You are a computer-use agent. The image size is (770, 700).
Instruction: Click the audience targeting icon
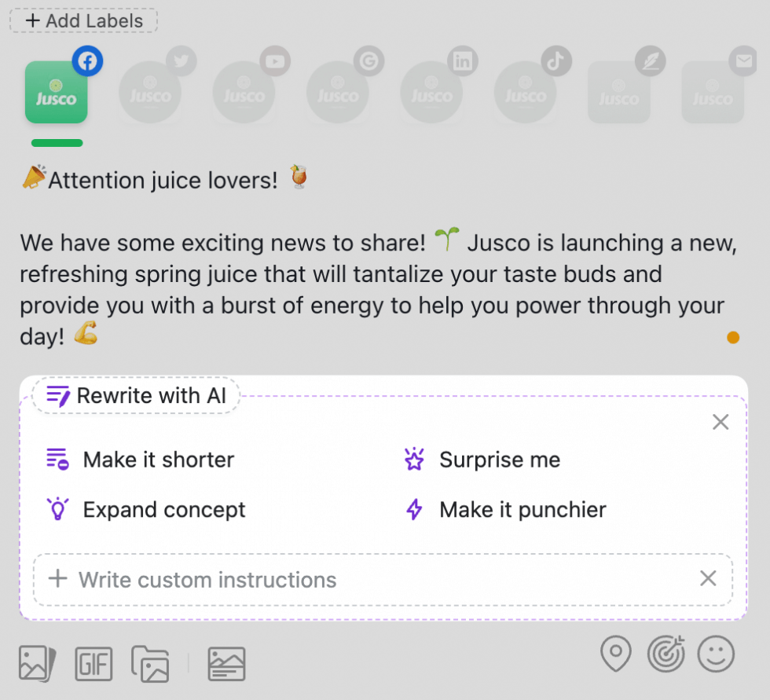click(667, 654)
